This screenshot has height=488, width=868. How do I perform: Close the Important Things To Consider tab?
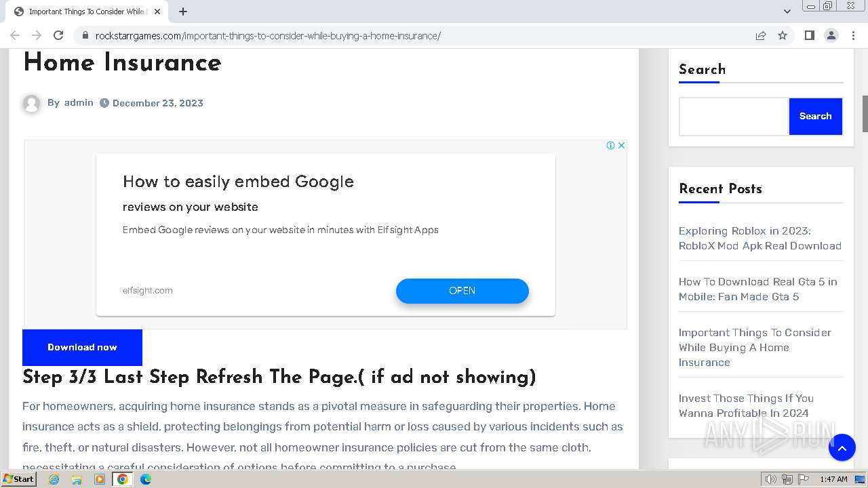coord(157,12)
